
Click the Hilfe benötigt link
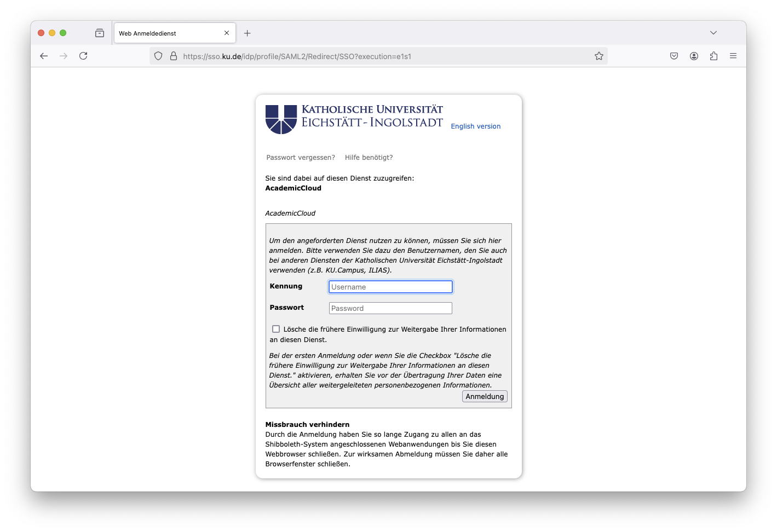pyautogui.click(x=368, y=157)
